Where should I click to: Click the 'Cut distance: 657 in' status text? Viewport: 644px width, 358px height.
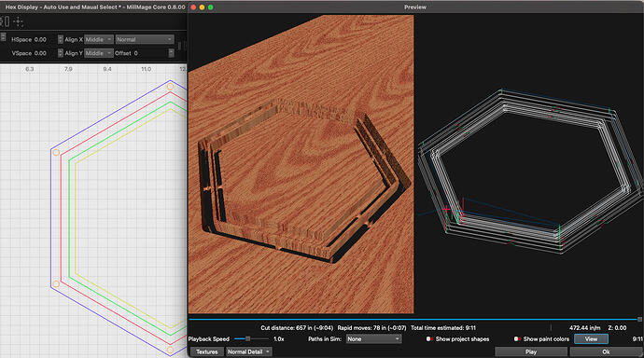point(297,328)
